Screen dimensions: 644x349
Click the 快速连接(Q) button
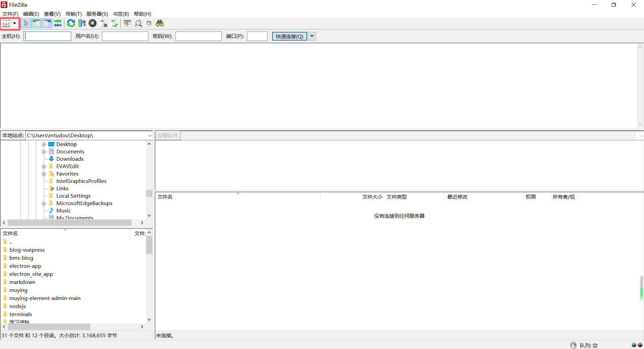point(290,36)
